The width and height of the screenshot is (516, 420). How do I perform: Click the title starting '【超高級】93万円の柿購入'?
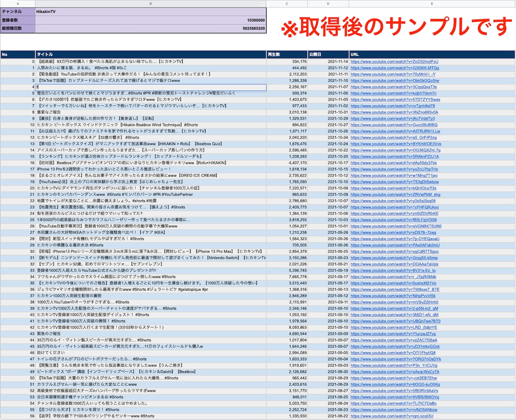tap(110, 62)
